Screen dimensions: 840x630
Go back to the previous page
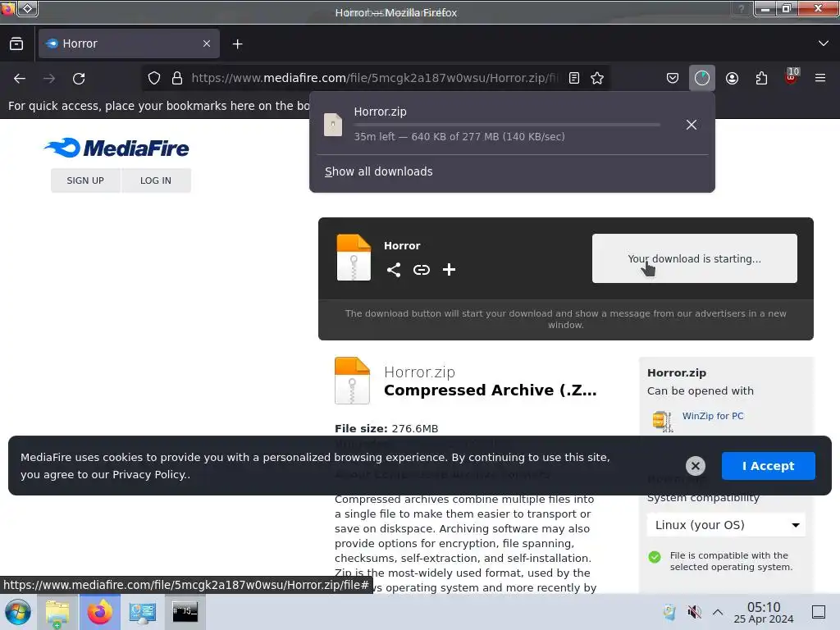click(20, 78)
